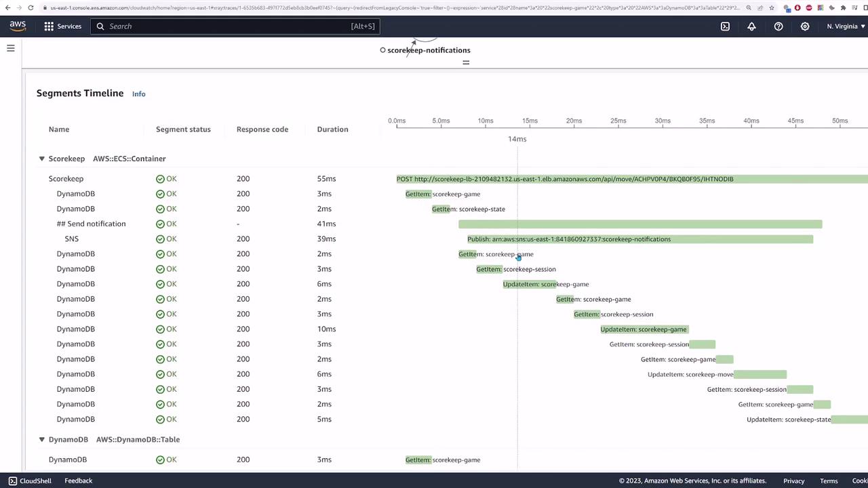Click the Segments Timeline heading
Screen dimensions: 868x488
[x=80, y=94]
